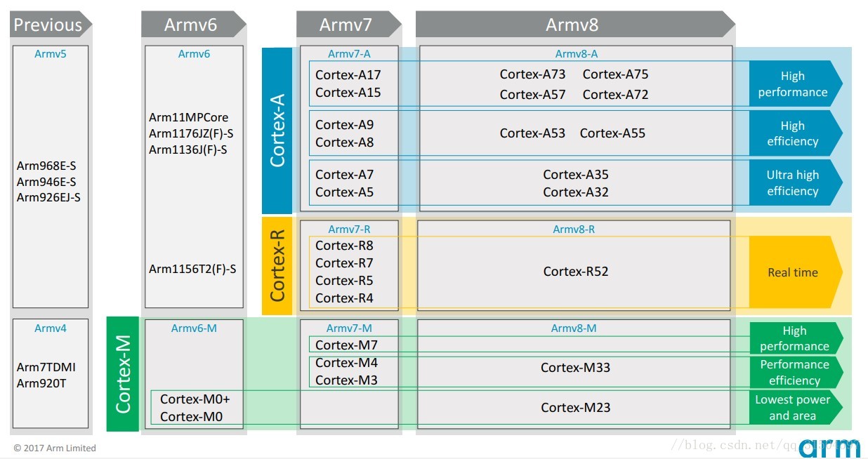This screenshot has height=459, width=868.
Task: Select Cortex-A55 text
Action: (x=613, y=133)
